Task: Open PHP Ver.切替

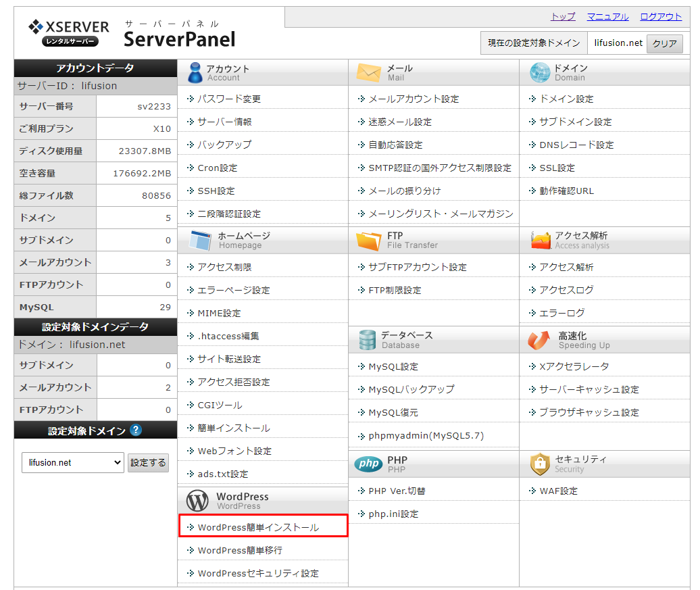Action: pyautogui.click(x=397, y=491)
